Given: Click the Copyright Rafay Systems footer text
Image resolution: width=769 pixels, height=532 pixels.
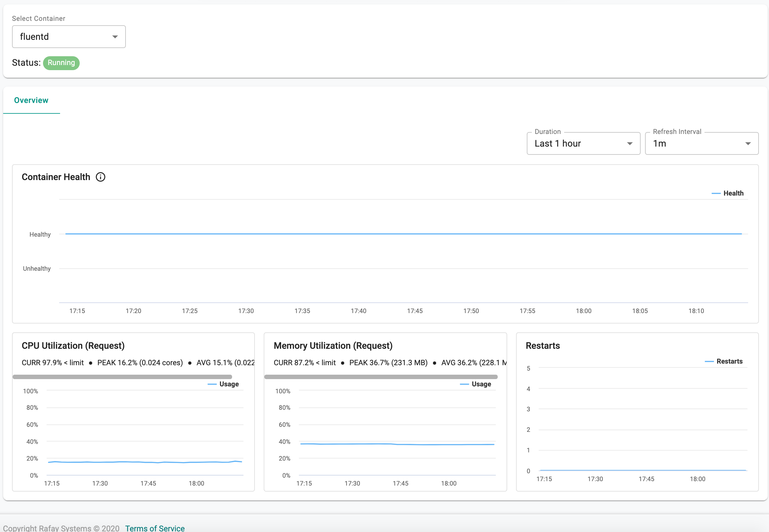Looking at the screenshot, I should (61, 528).
